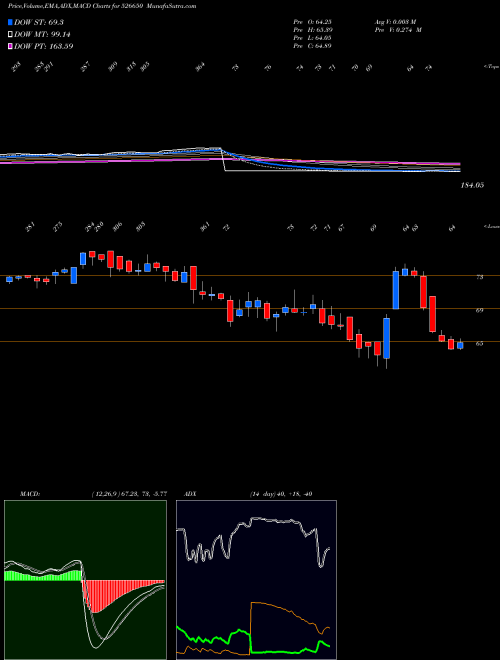The image size is (500, 660).
Task: Click the 184.05 value beside the EMA chart
Action: click(x=472, y=185)
